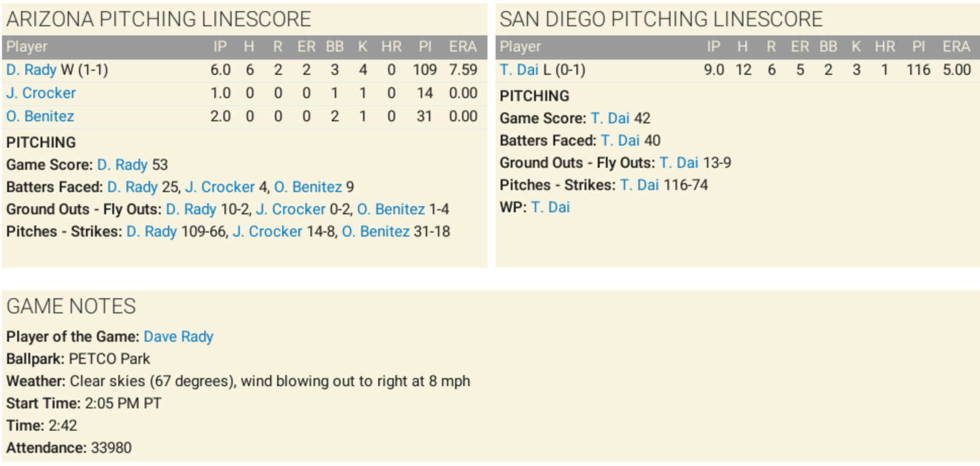Click T. Dai link beside San Diego Game Score
This screenshot has width=980, height=466.
pos(610,118)
